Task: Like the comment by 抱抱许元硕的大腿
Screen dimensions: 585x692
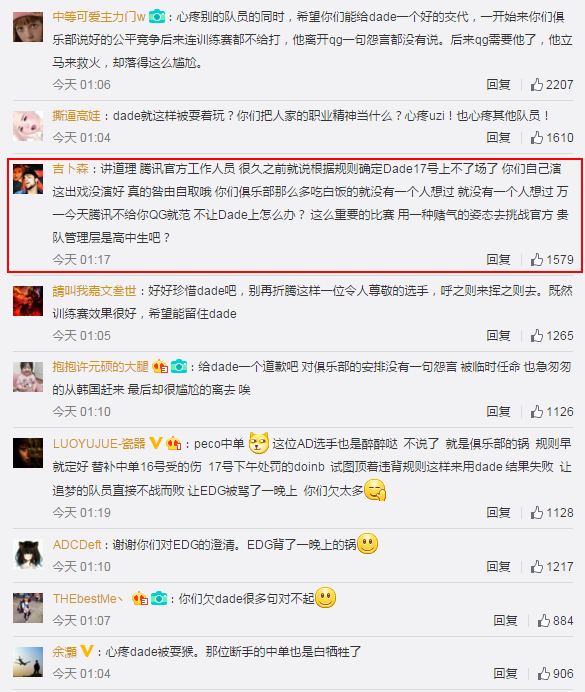Action: pyautogui.click(x=536, y=412)
